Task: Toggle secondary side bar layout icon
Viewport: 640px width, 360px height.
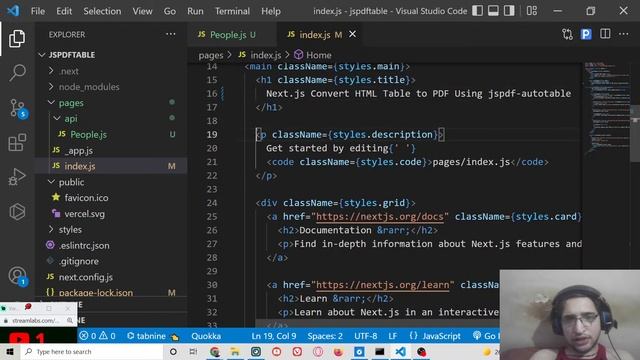Action: click(509, 11)
